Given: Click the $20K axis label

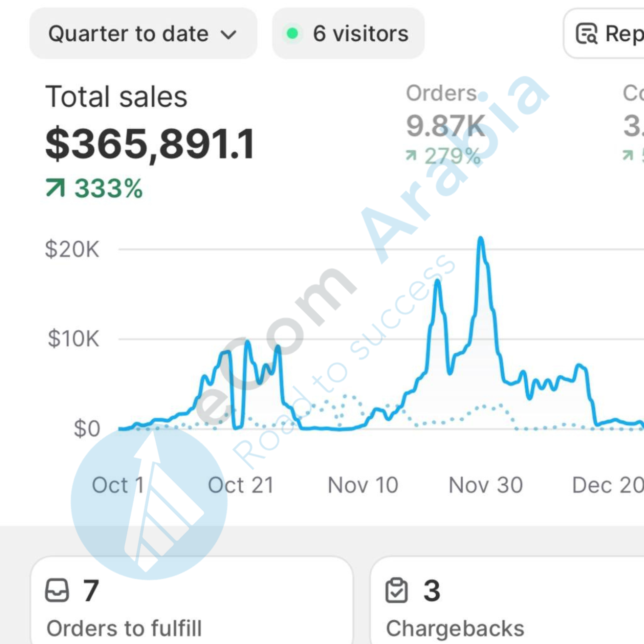Looking at the screenshot, I should [x=72, y=249].
